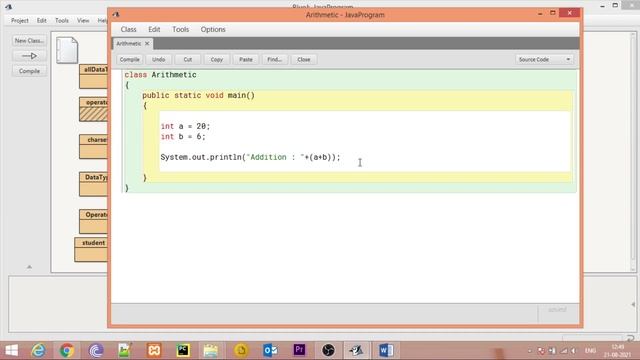
Task: Click the BlueJ logo in main window title bar
Action: [8, 7]
